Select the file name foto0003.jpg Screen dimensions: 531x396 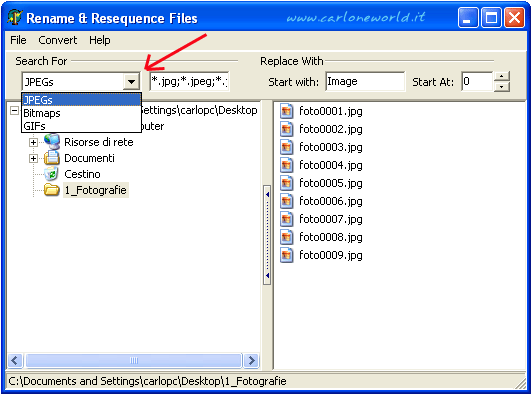331,147
